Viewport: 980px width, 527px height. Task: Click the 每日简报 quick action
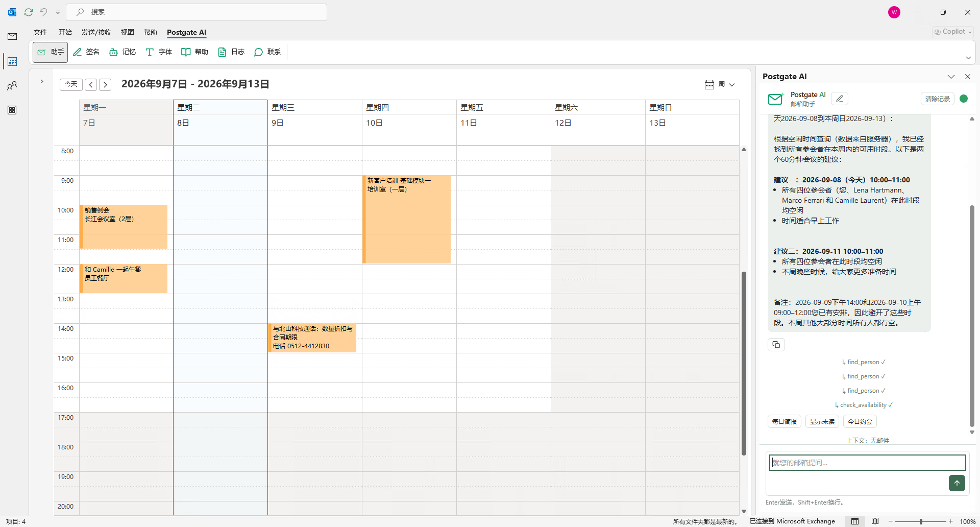click(785, 421)
